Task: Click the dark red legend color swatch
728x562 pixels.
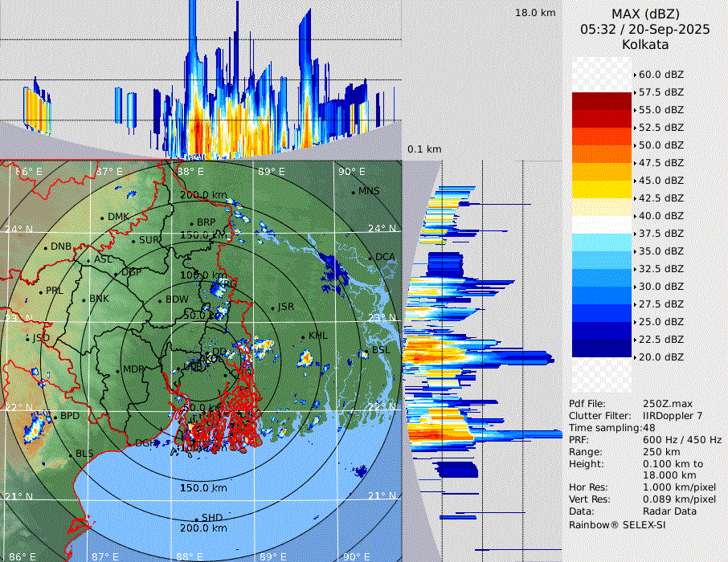Action: coord(602,101)
